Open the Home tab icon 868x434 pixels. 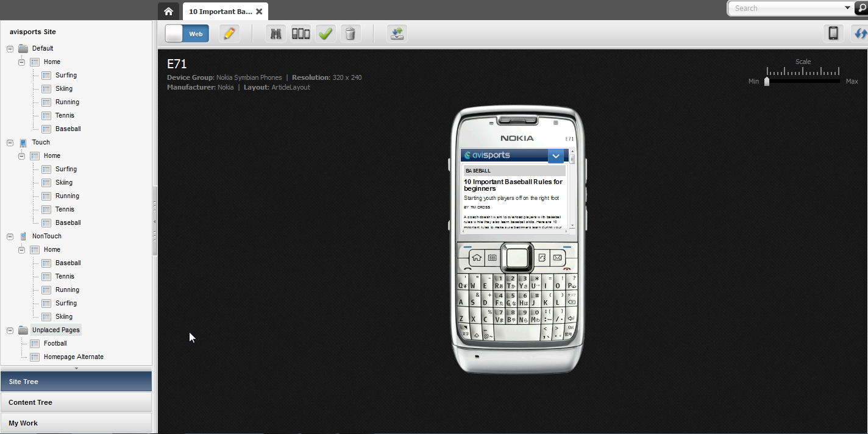[x=169, y=11]
